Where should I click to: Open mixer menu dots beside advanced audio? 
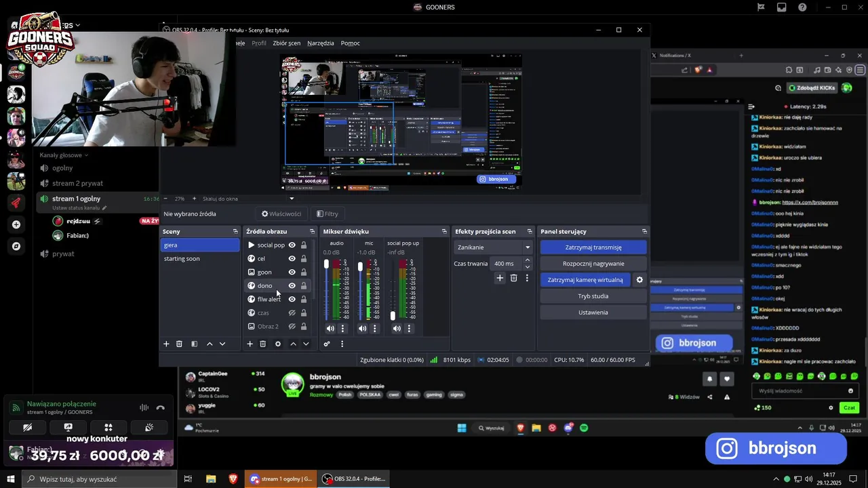pos(342,344)
